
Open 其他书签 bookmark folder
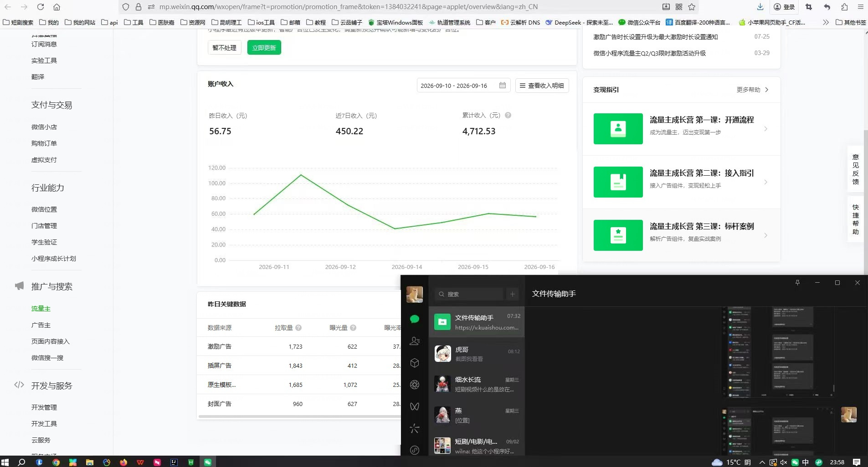pos(851,22)
